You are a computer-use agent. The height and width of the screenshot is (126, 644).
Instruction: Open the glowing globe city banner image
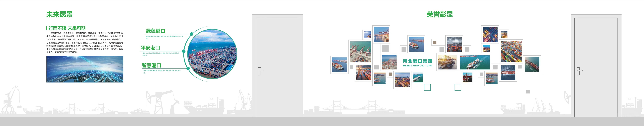[85, 69]
